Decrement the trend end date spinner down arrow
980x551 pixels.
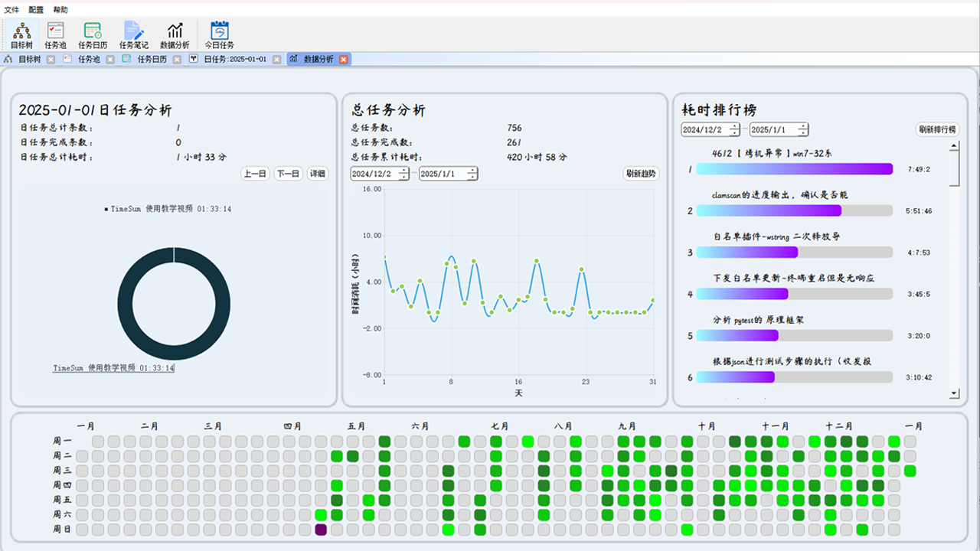[472, 177]
